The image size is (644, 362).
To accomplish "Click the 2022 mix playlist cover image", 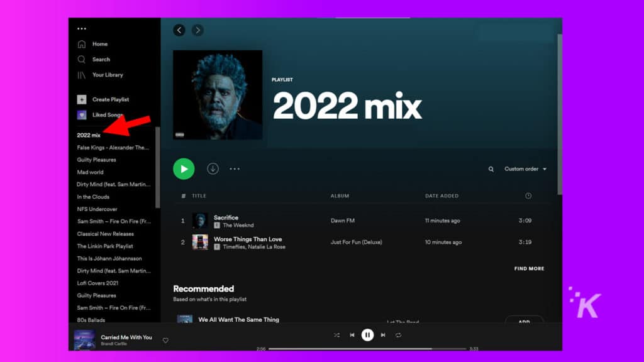I will 218,95.
